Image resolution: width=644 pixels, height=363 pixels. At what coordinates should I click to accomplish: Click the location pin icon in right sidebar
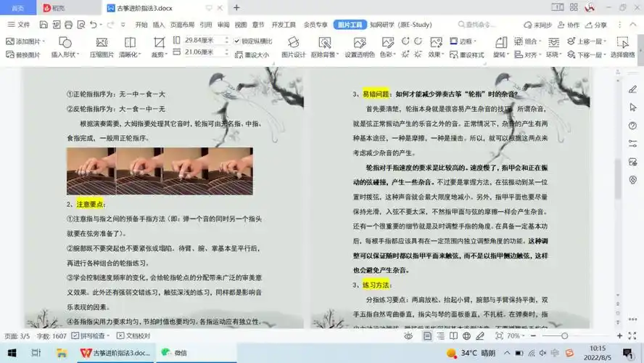click(x=632, y=179)
